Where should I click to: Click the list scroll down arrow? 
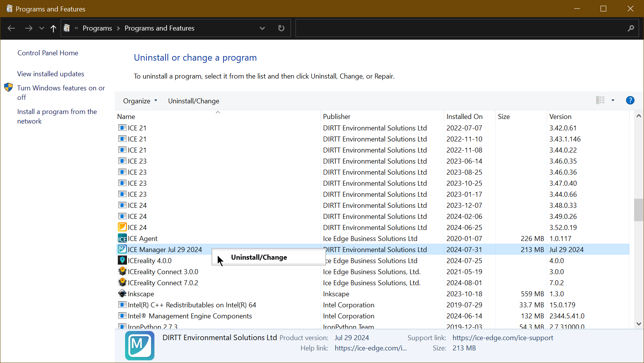click(639, 324)
